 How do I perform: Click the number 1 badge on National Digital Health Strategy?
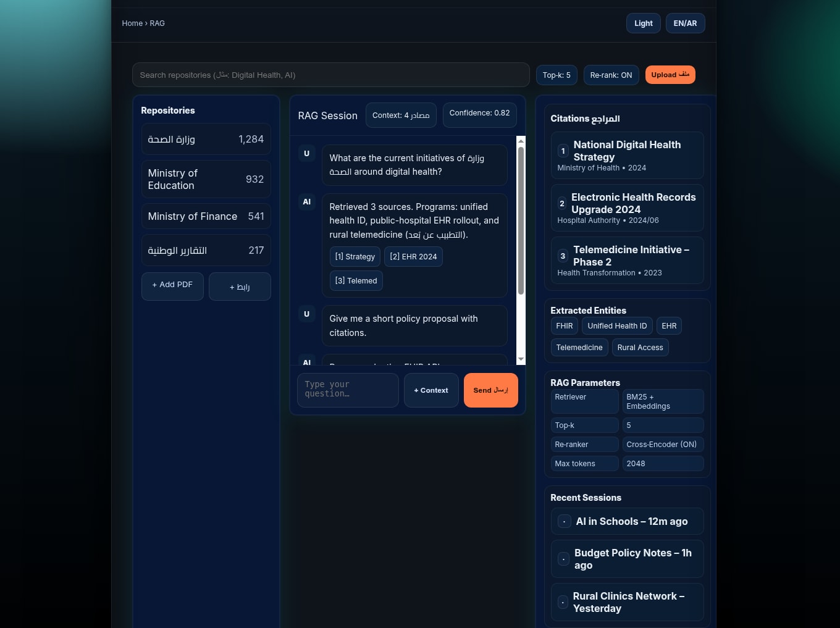tap(563, 151)
